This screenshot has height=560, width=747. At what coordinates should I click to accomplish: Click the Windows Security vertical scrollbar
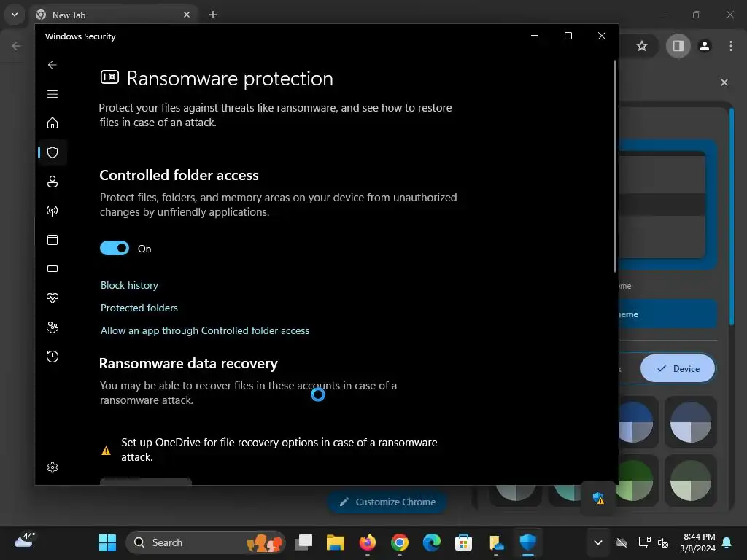[x=615, y=166]
